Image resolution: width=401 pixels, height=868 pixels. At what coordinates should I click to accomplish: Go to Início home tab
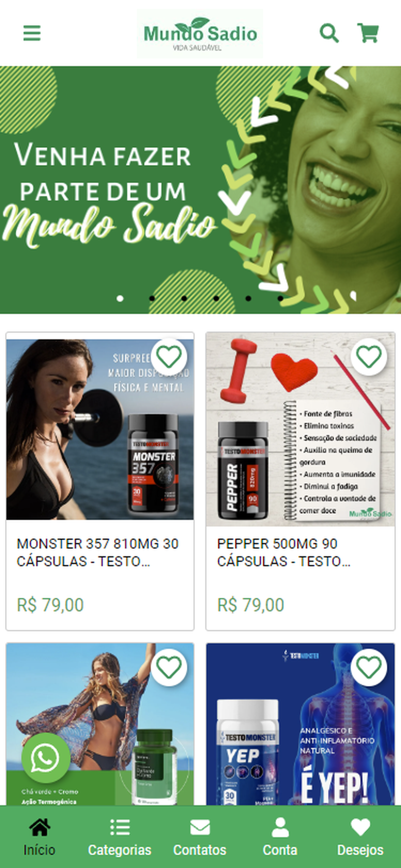click(40, 837)
